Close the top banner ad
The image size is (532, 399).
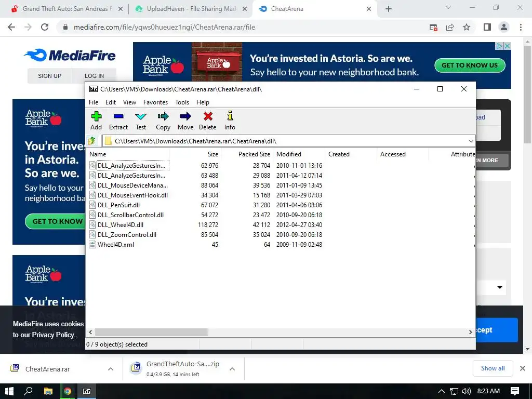pos(507,46)
